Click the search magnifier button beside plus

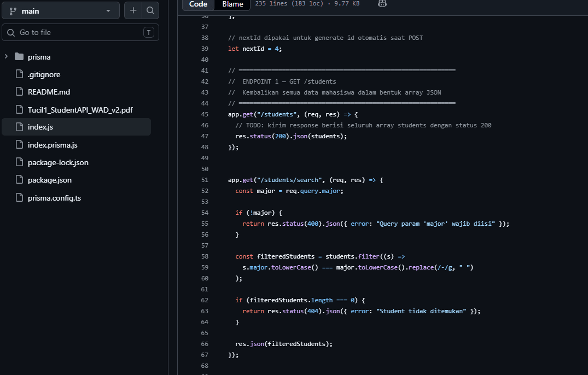coord(150,10)
